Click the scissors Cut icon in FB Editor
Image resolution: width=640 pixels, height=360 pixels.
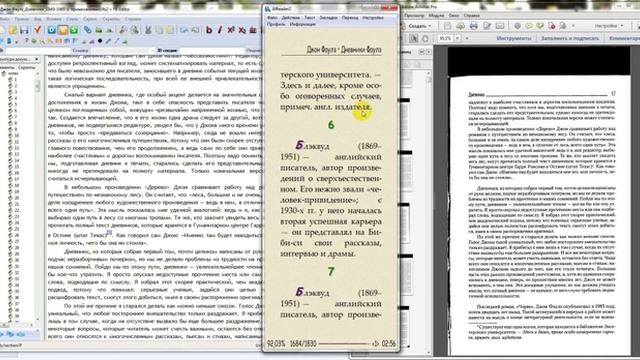click(148, 30)
